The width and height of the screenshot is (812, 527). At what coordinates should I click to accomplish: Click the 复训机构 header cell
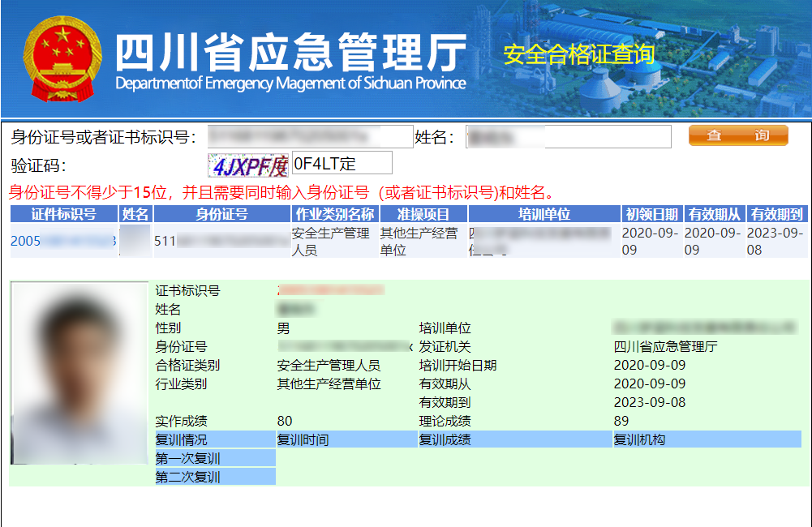click(x=707, y=439)
